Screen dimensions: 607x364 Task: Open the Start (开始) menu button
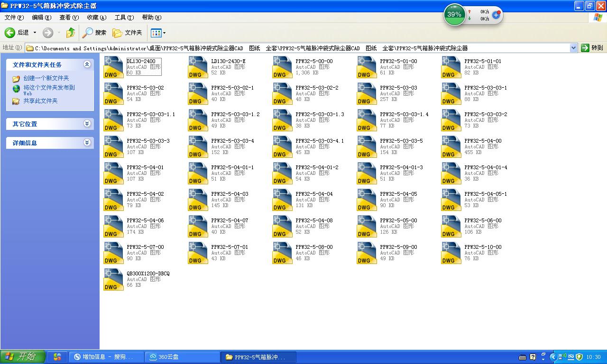tap(23, 357)
